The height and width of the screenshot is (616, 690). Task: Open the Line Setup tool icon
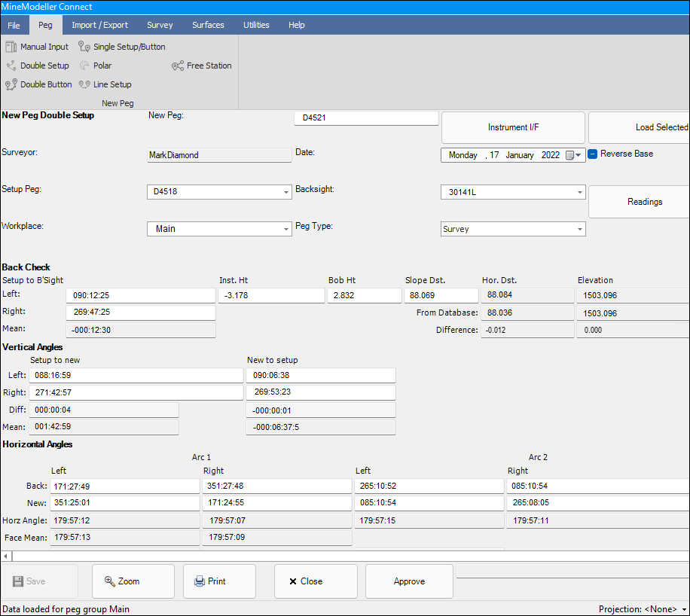coord(84,84)
